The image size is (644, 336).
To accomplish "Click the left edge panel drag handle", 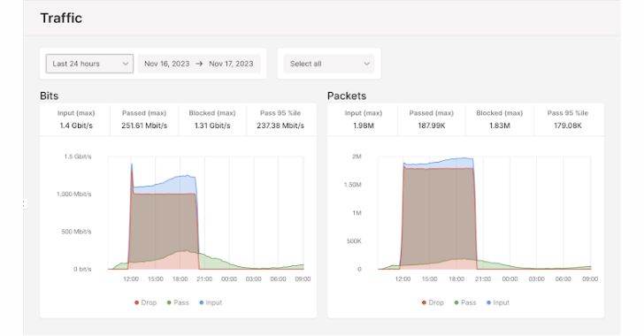I will [x=25, y=204].
